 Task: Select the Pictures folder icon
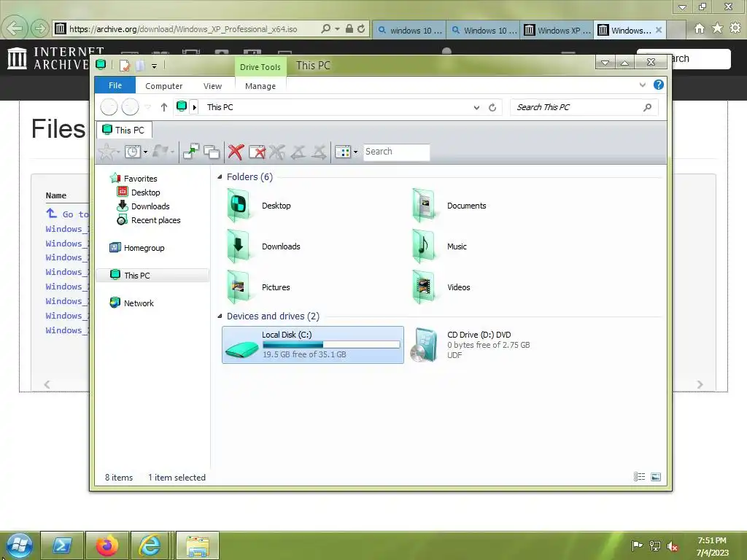click(x=239, y=287)
